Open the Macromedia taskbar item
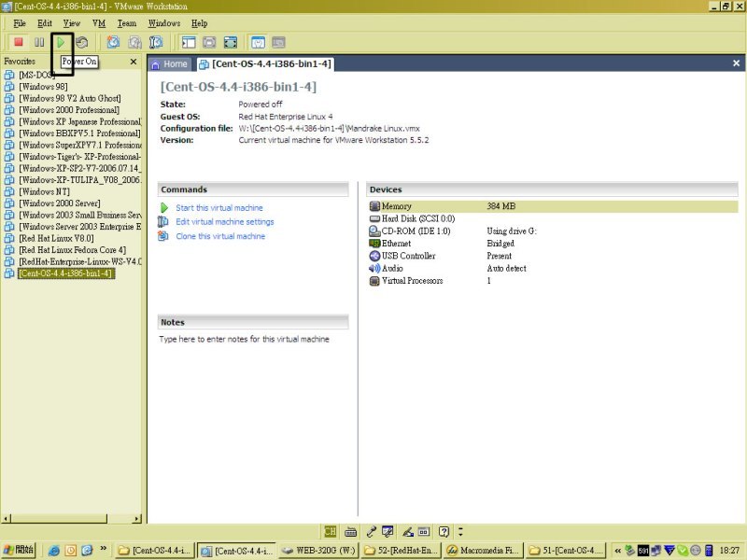Image resolution: width=747 pixels, height=560 pixels. click(x=483, y=551)
